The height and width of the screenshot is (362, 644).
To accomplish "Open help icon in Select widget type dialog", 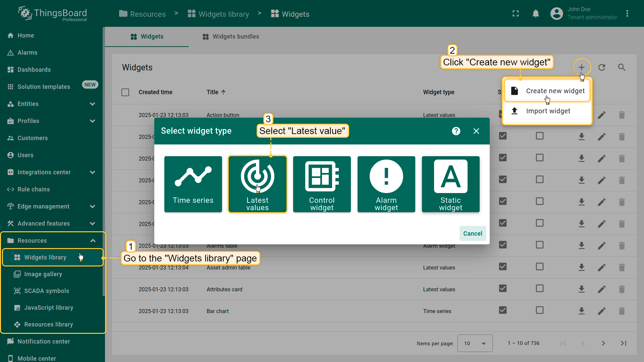I will [456, 131].
